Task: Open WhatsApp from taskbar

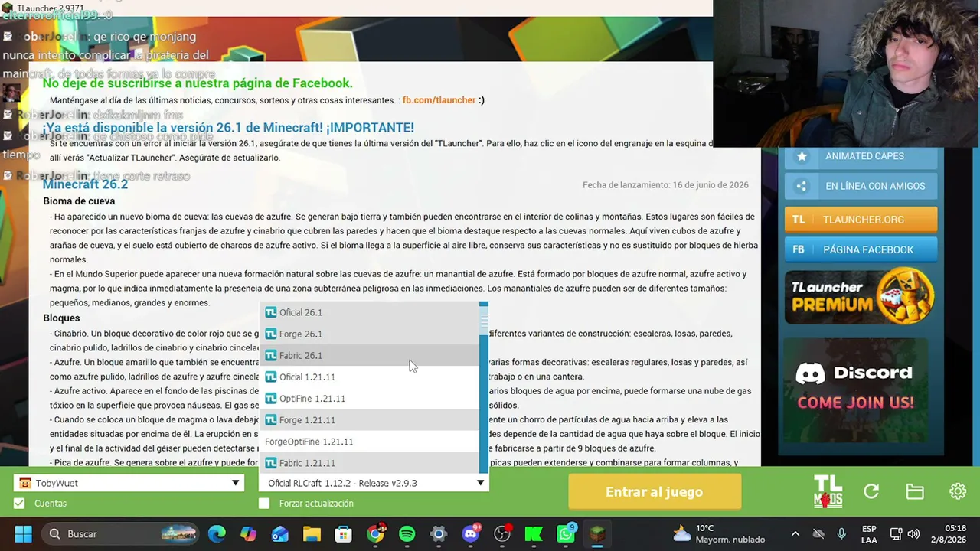Action: (566, 534)
